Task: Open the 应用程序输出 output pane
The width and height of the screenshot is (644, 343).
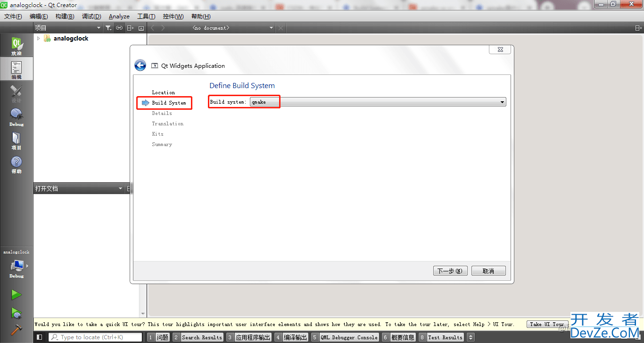Action: point(248,337)
